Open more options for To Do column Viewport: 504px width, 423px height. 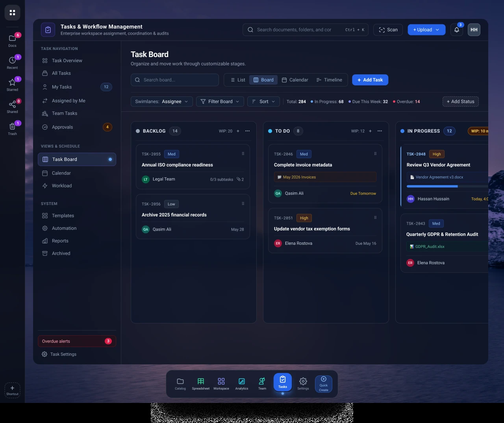tap(380, 131)
